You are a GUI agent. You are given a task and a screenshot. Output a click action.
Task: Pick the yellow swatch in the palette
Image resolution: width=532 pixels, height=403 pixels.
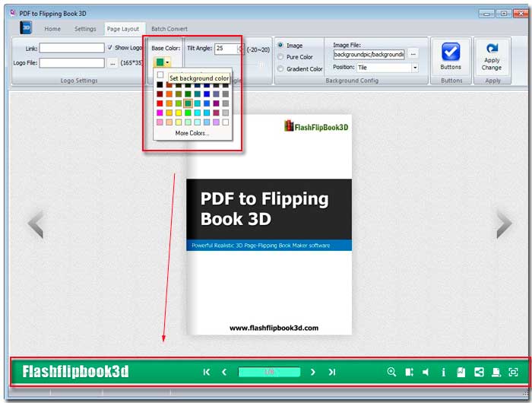(179, 113)
